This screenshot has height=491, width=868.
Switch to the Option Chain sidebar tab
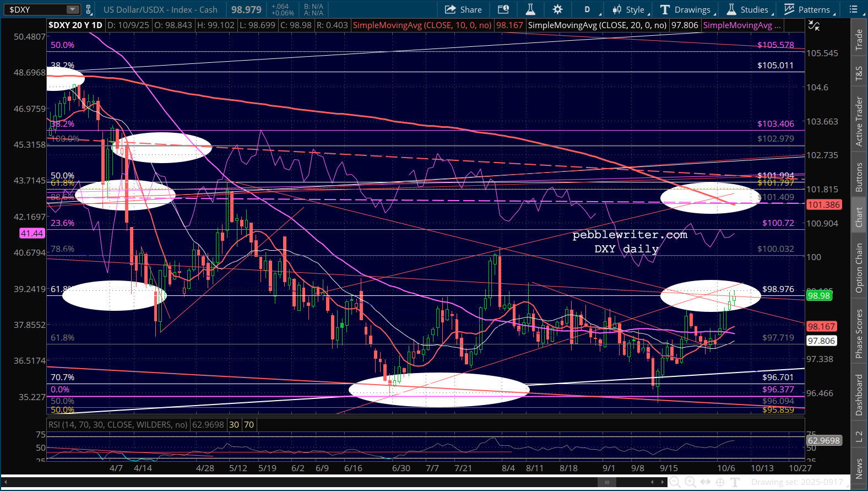point(859,268)
